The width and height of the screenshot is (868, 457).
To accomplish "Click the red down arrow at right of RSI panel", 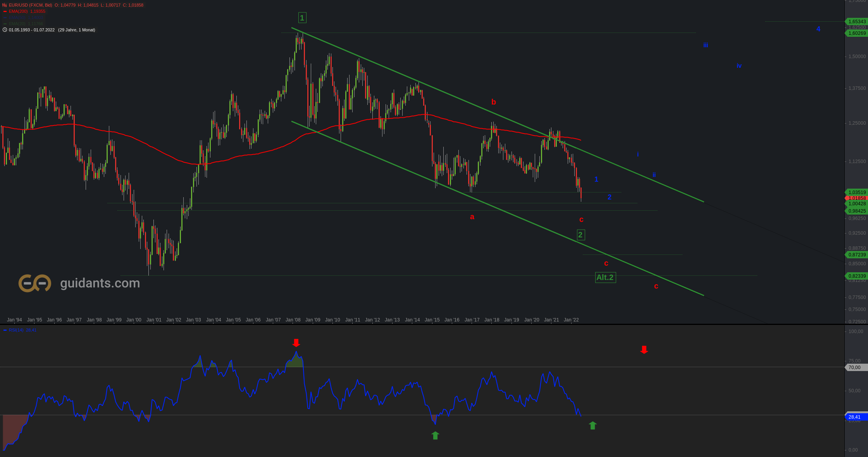I will pyautogui.click(x=644, y=350).
